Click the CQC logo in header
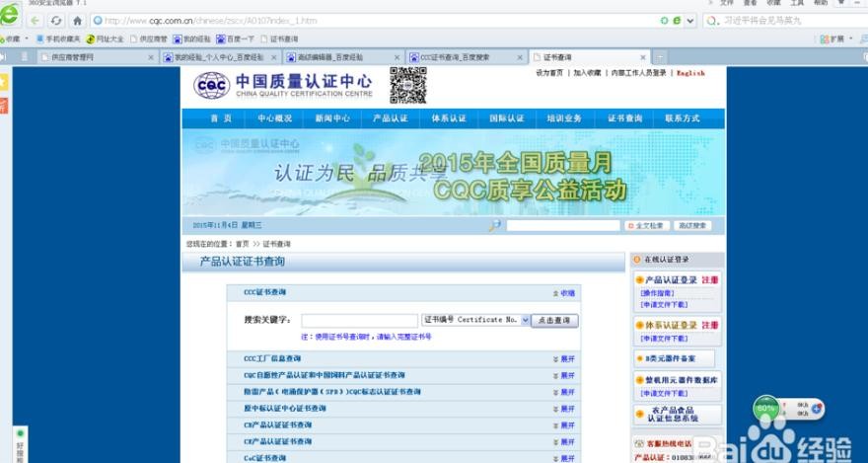The image size is (868, 463). pyautogui.click(x=210, y=87)
